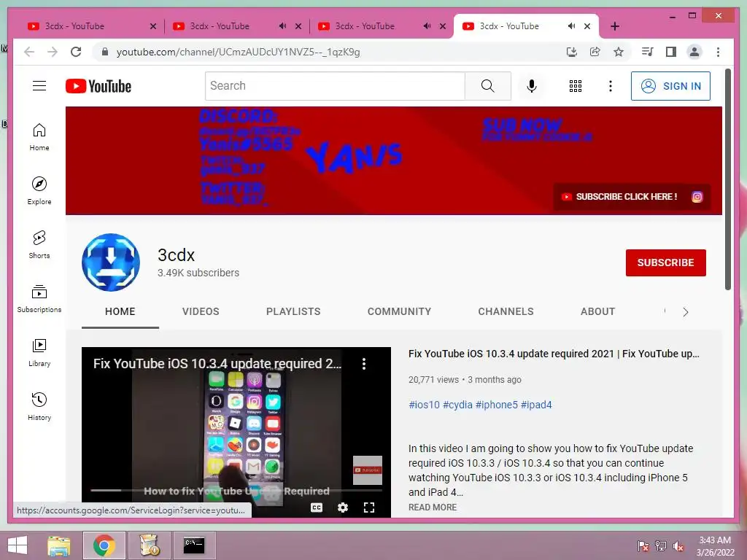Open File Explorer from the taskbar
This screenshot has width=747, height=560.
click(x=58, y=545)
